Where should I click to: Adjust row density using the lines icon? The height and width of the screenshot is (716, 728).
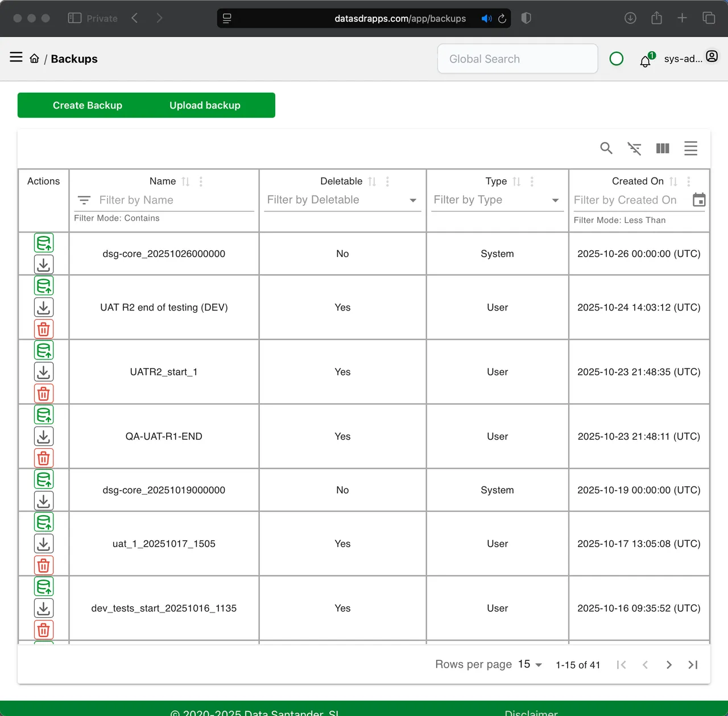pyautogui.click(x=690, y=148)
